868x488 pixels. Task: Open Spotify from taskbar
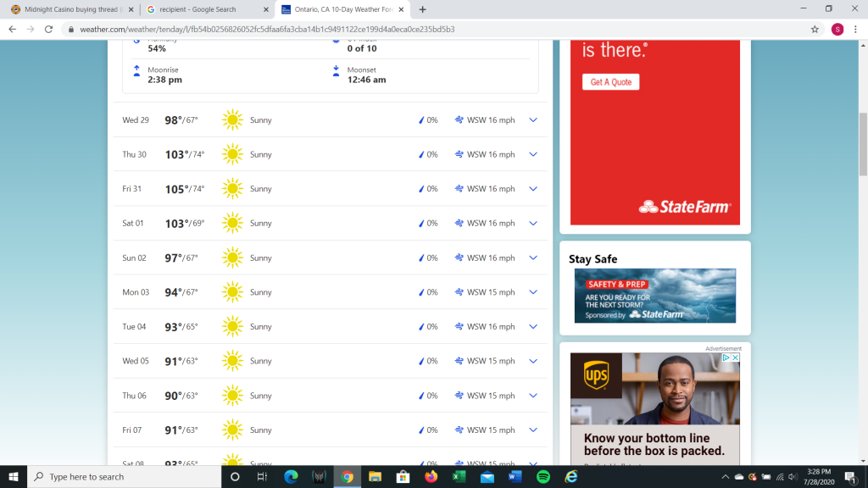[543, 476]
